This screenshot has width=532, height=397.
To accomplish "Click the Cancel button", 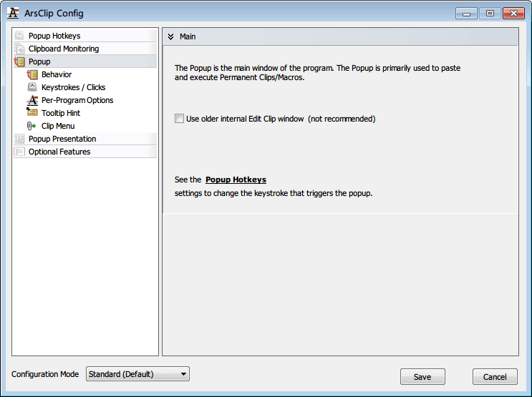I will pyautogui.click(x=495, y=377).
